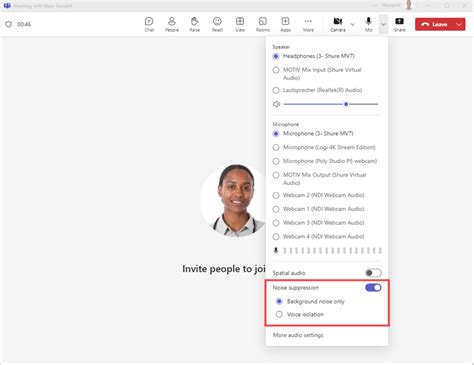Click the speaker volume icon
The image size is (474, 365).
click(276, 104)
